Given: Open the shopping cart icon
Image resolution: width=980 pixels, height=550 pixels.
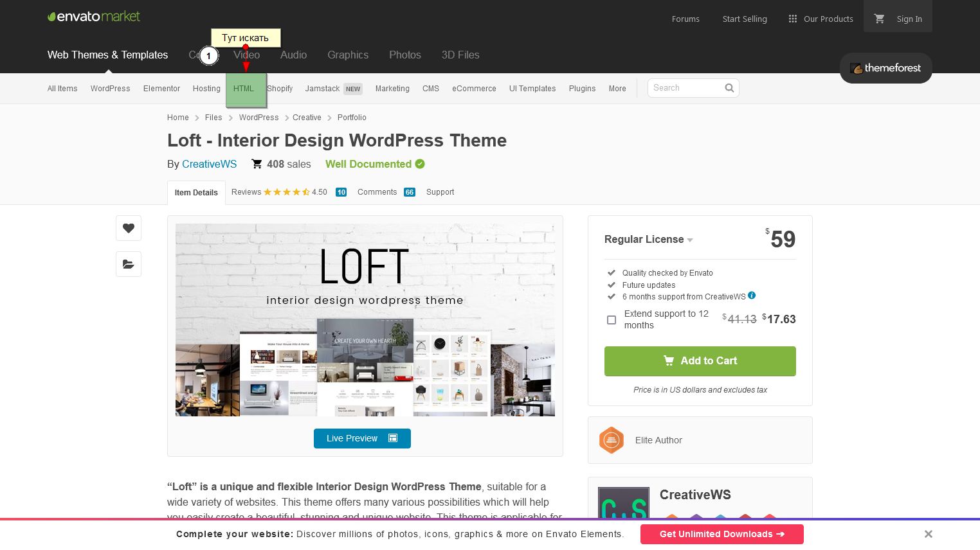Looking at the screenshot, I should coord(879,19).
